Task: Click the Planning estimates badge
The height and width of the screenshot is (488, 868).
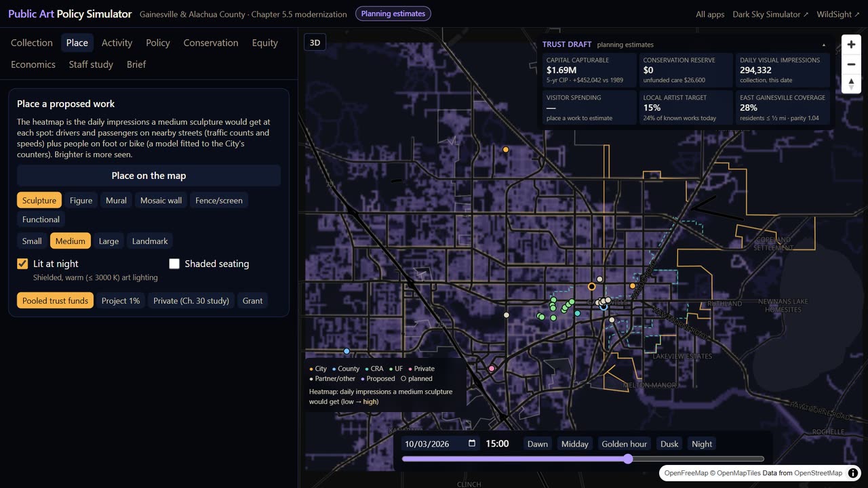Action: coord(393,14)
